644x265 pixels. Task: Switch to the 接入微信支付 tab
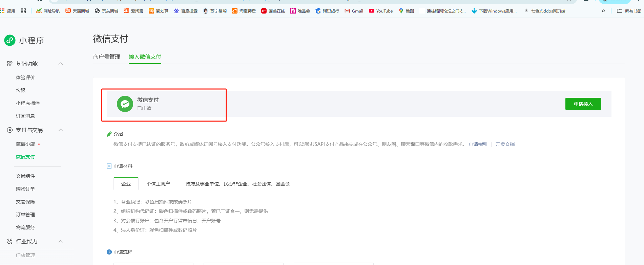pyautogui.click(x=145, y=57)
